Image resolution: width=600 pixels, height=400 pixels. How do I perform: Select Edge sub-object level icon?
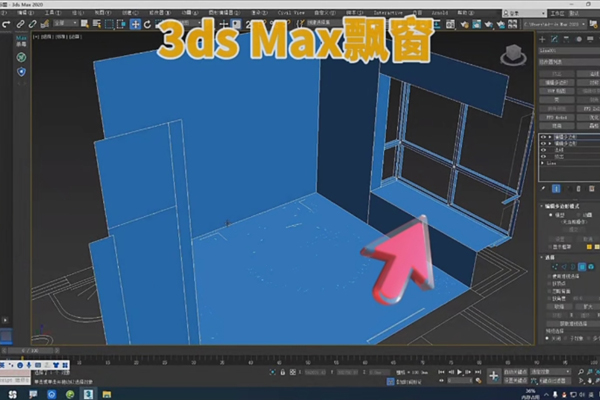click(564, 266)
